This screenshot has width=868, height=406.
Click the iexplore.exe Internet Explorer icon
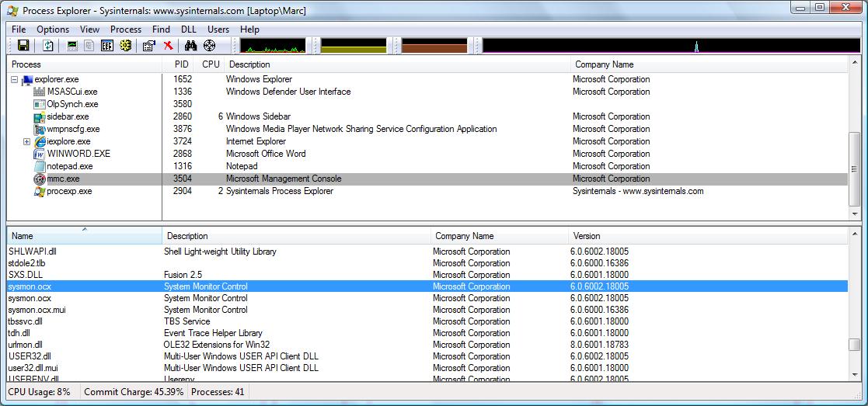tap(40, 141)
